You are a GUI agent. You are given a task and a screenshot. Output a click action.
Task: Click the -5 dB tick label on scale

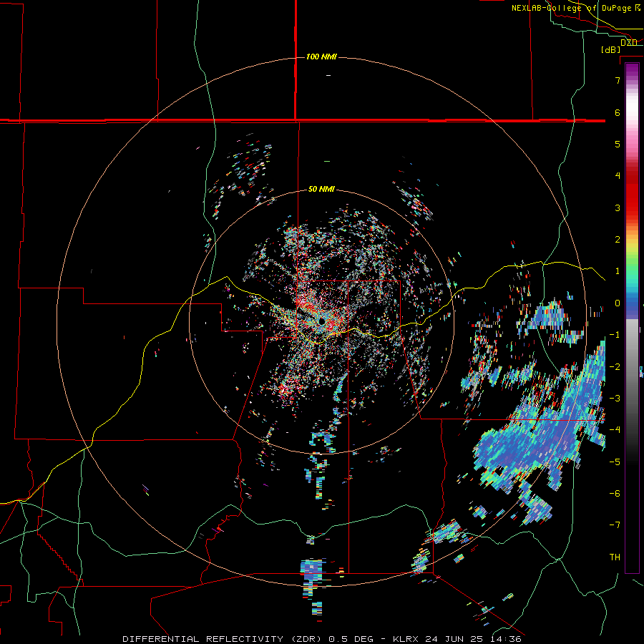(615, 462)
